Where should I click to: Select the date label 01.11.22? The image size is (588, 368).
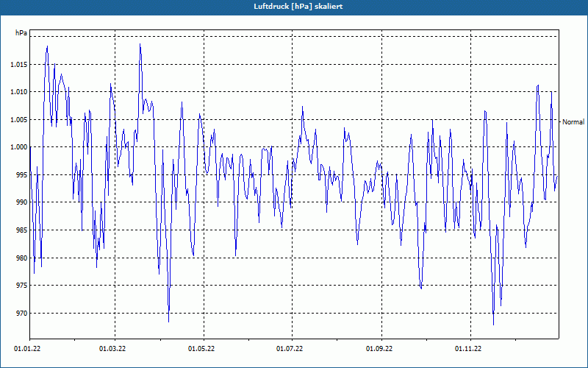pos(468,349)
